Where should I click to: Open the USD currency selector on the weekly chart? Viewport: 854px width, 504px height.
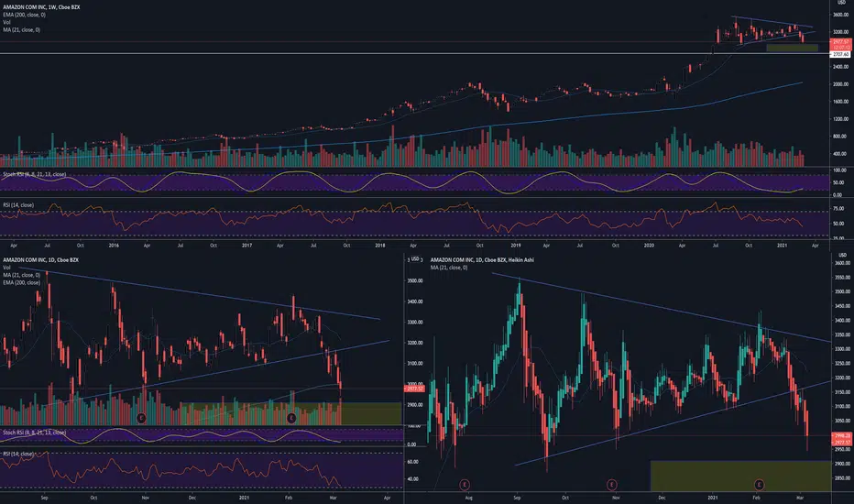point(841,3)
